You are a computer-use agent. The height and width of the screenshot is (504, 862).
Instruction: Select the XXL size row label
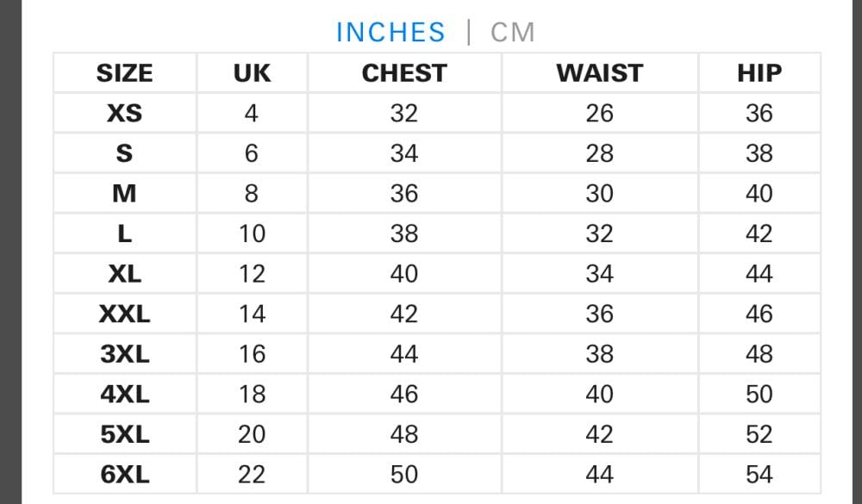coord(125,314)
